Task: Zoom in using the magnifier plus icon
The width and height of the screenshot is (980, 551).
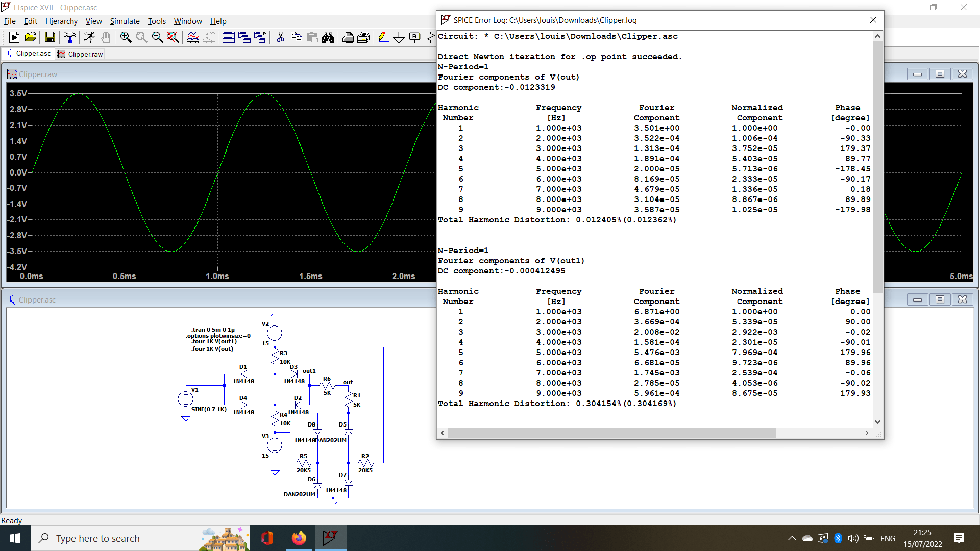Action: point(126,37)
